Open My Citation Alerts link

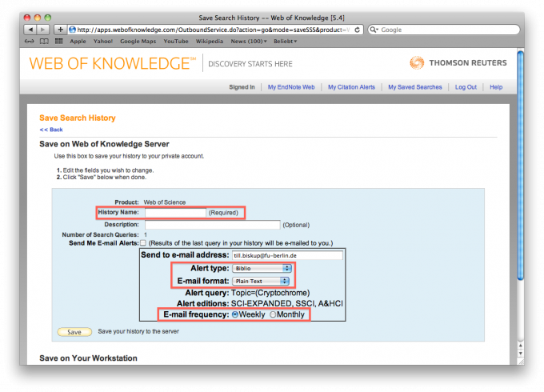click(x=351, y=87)
